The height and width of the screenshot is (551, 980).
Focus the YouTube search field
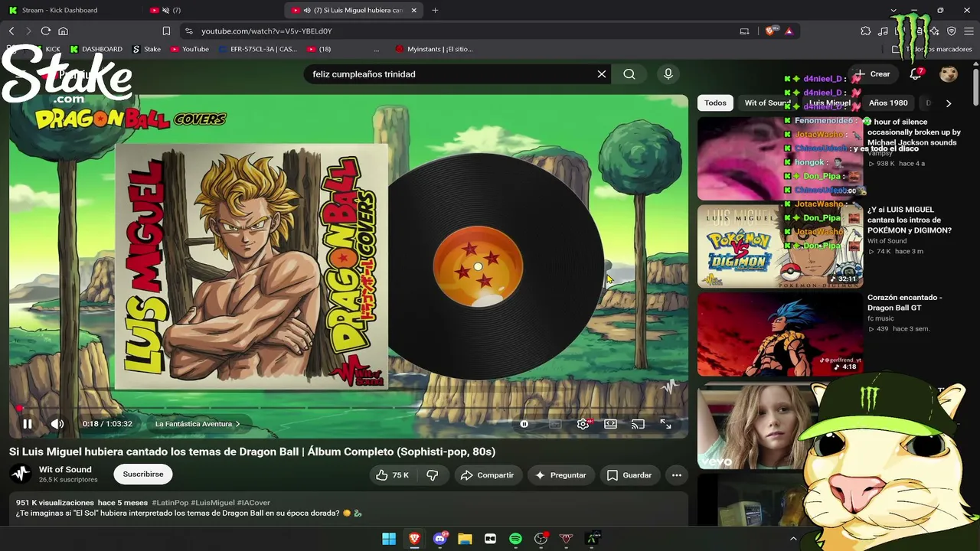450,74
